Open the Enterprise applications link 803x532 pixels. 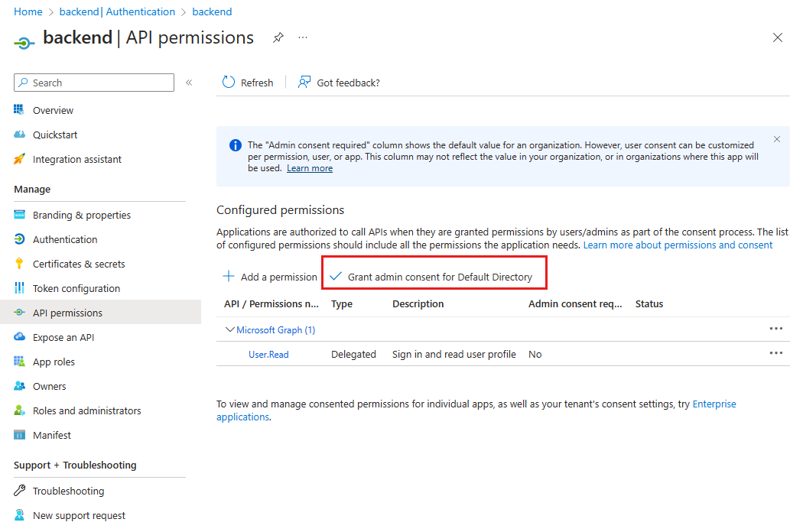click(x=714, y=404)
